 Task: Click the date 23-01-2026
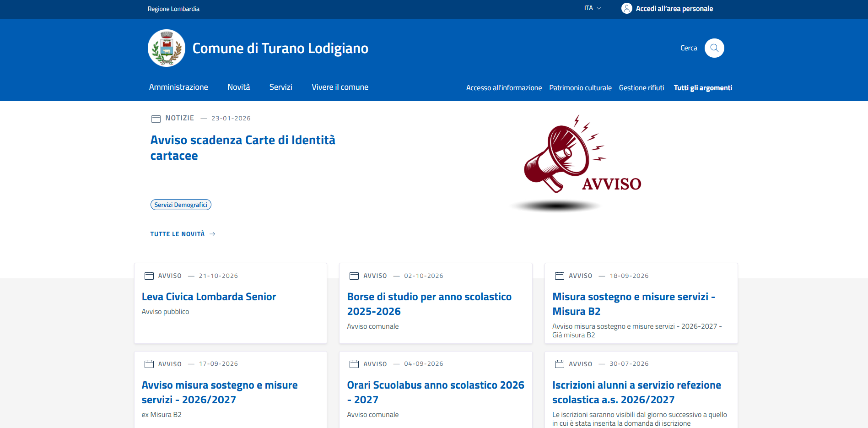(231, 118)
